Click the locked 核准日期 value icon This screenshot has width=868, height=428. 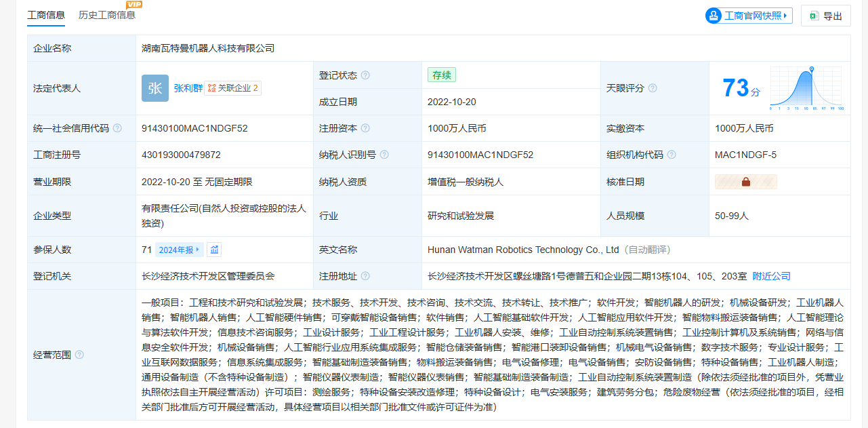pos(746,182)
